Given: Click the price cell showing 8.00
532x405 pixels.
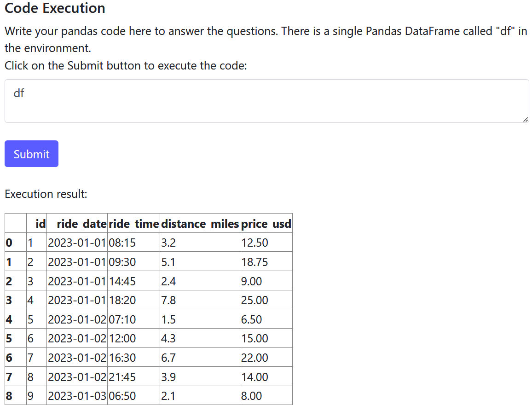Looking at the screenshot, I should pos(252,396).
